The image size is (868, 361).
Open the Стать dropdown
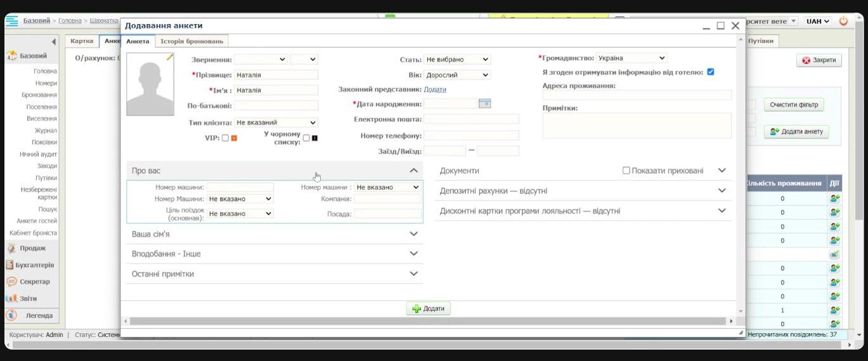click(x=457, y=59)
